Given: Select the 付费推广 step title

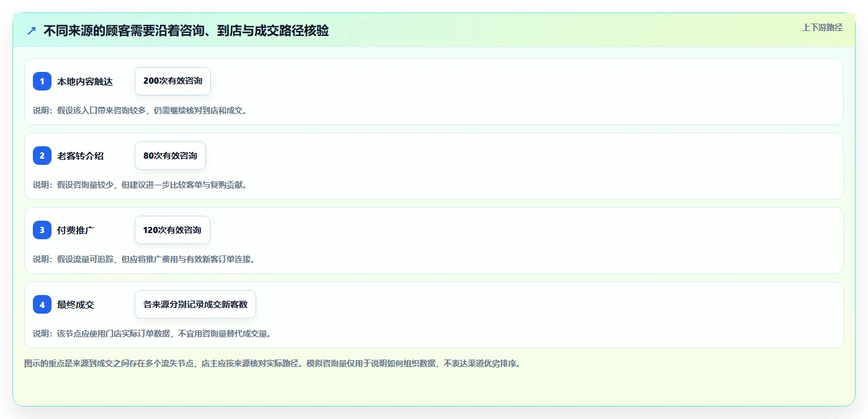Looking at the screenshot, I should [76, 230].
